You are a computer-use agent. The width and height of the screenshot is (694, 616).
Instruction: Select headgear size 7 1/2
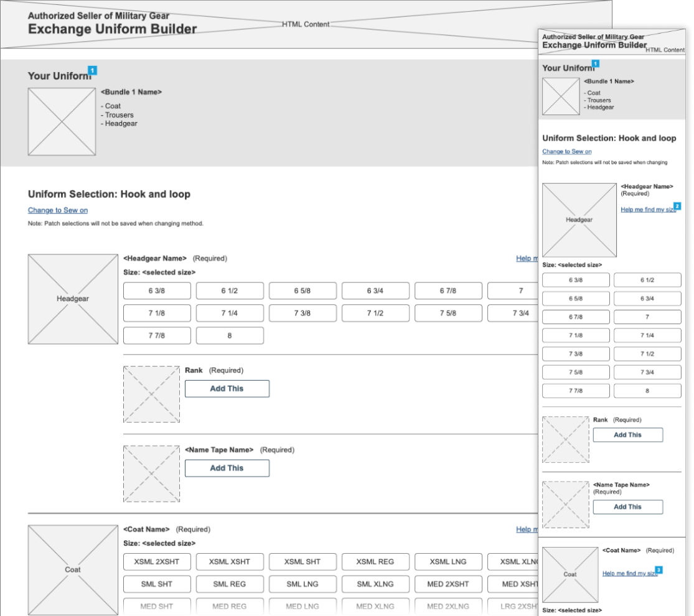pos(375,313)
